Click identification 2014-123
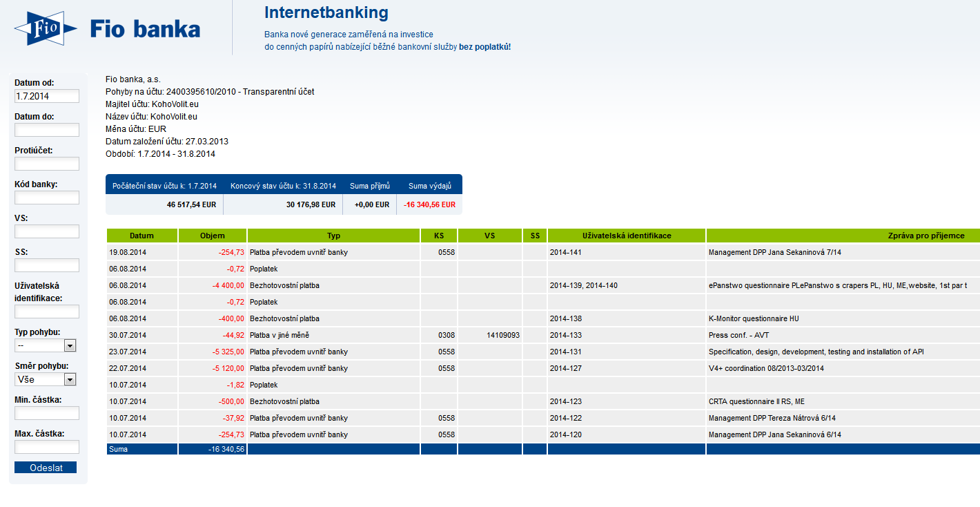The width and height of the screenshot is (980, 507). coord(566,401)
